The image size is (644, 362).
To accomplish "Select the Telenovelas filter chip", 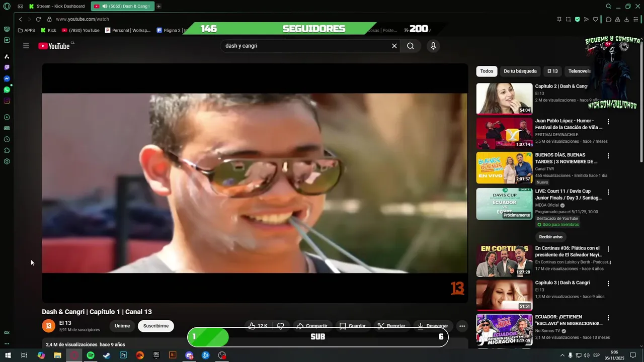I will (x=580, y=71).
